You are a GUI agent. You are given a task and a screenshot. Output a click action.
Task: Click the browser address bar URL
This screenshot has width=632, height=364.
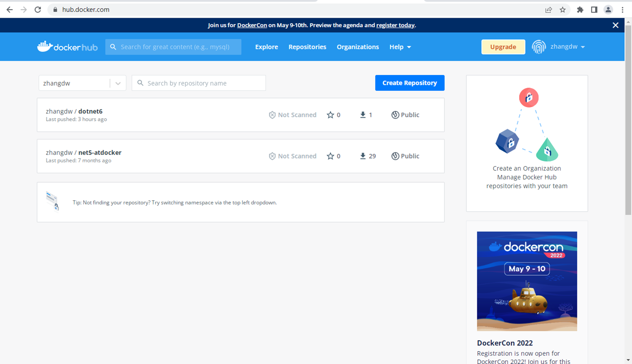click(x=86, y=10)
